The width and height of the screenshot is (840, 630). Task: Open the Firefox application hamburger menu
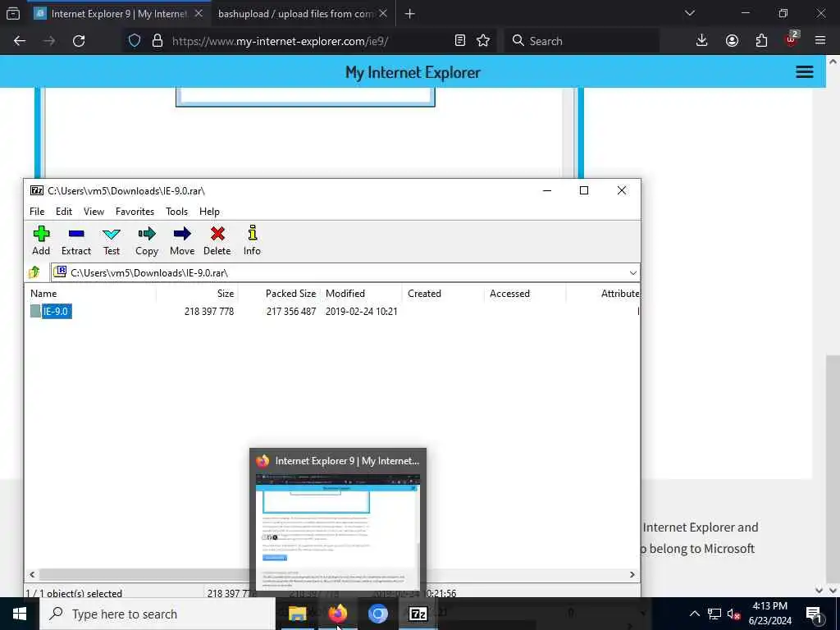point(820,41)
